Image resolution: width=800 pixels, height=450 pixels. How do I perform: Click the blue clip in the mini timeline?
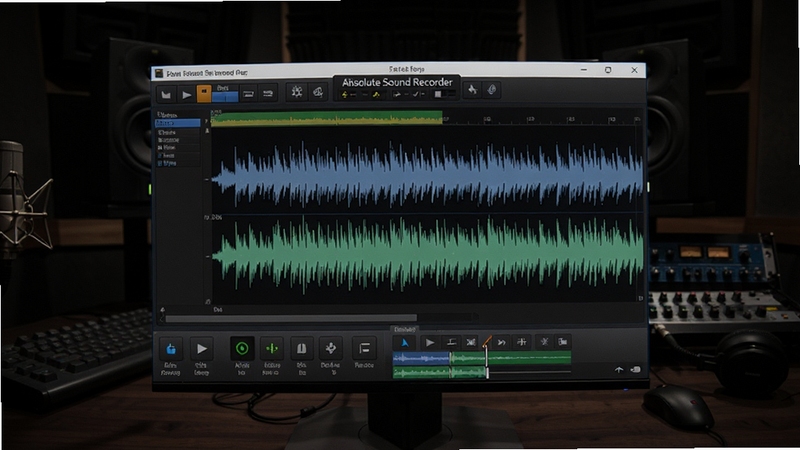(x=421, y=358)
